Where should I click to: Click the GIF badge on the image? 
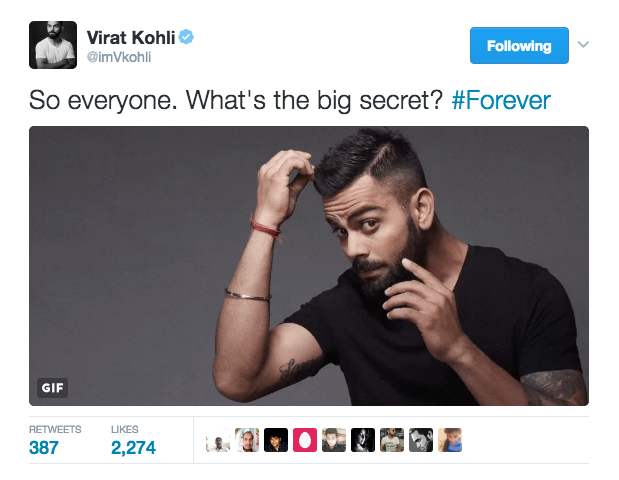click(x=53, y=388)
